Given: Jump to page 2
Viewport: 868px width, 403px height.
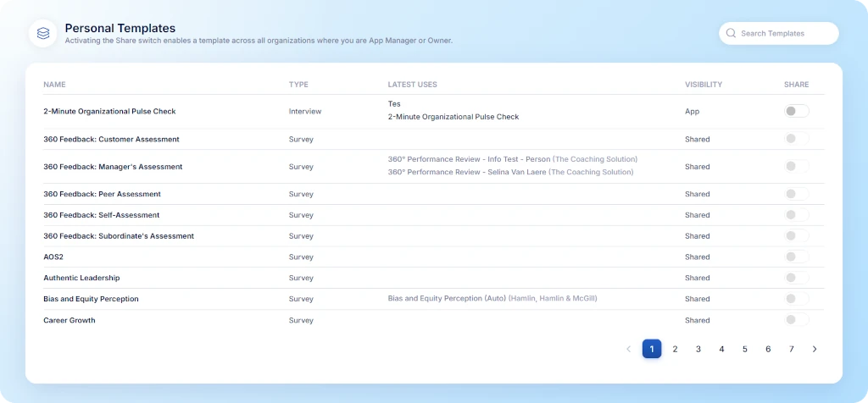Looking at the screenshot, I should [x=675, y=349].
